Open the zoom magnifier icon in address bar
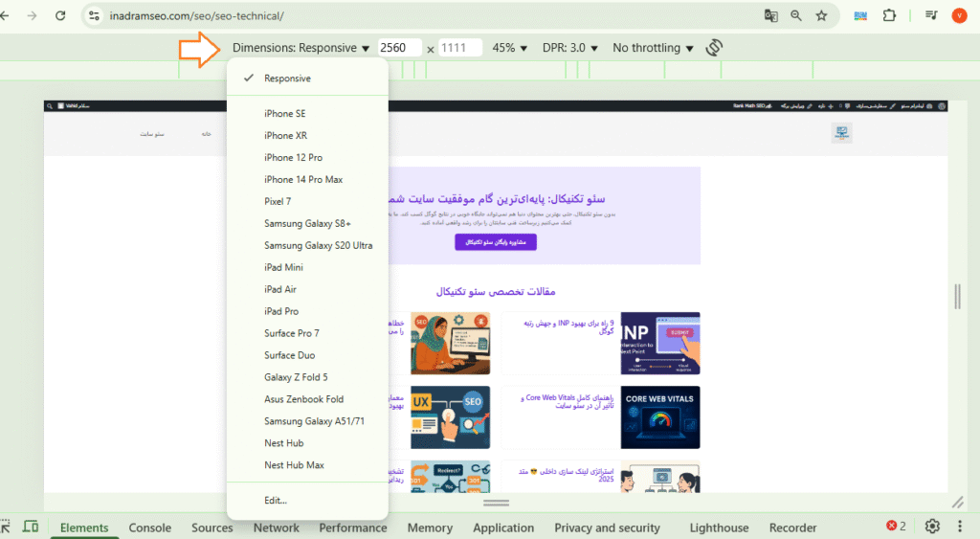Image resolution: width=980 pixels, height=539 pixels. pos(795,15)
